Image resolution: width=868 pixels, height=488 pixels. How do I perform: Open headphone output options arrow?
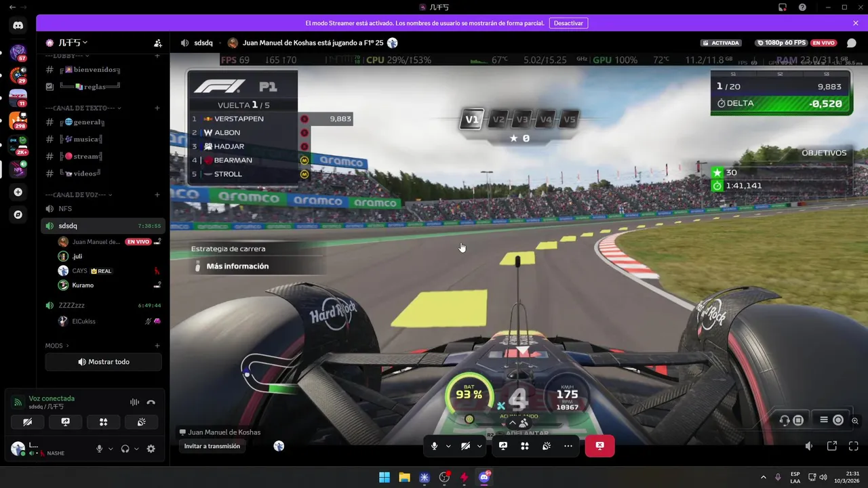[136, 449]
